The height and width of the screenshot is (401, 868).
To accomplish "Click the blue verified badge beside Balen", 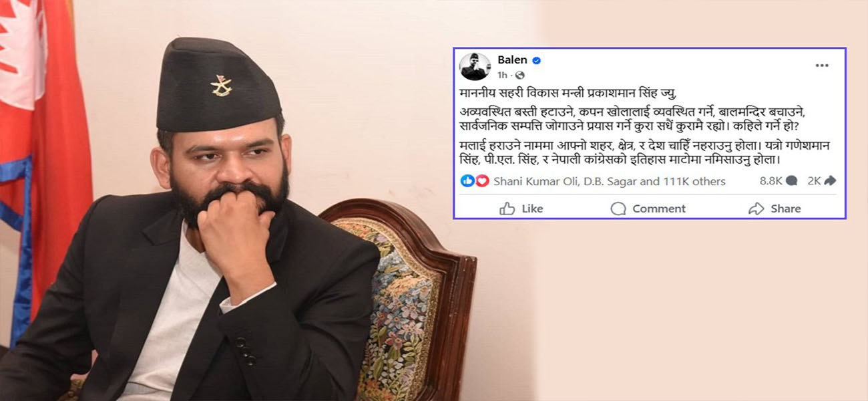I will [x=536, y=61].
